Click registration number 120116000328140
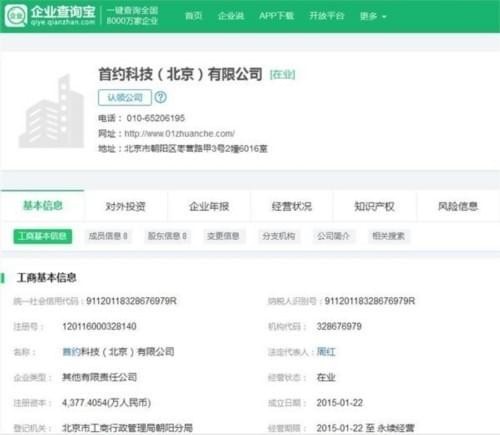 (99, 326)
